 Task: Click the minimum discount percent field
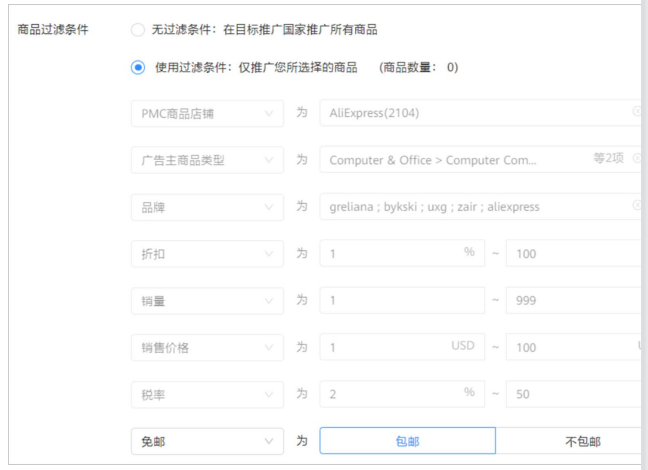click(402, 253)
